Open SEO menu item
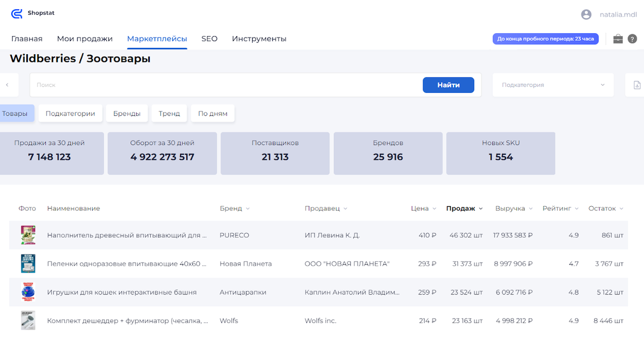This screenshot has width=644, height=342. pyautogui.click(x=209, y=39)
